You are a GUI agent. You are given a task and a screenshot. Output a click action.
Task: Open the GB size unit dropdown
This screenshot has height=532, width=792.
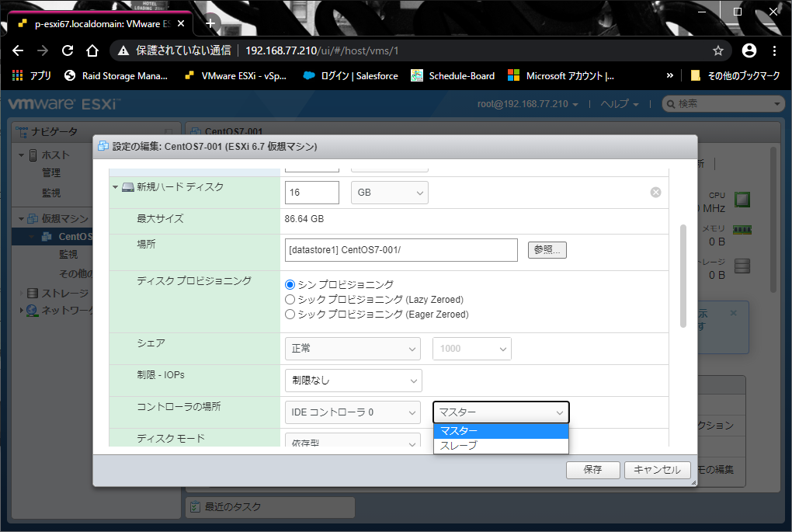(390, 193)
